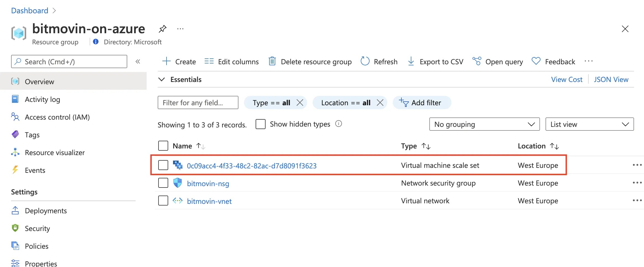
Task: Enable Show hidden types checkbox
Action: pyautogui.click(x=261, y=124)
